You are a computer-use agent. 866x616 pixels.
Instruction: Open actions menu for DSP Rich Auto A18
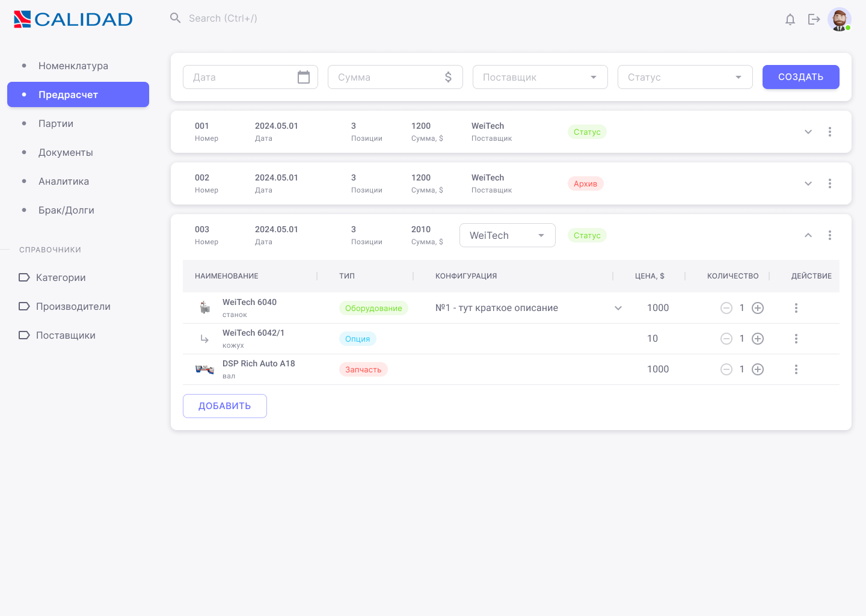point(796,369)
